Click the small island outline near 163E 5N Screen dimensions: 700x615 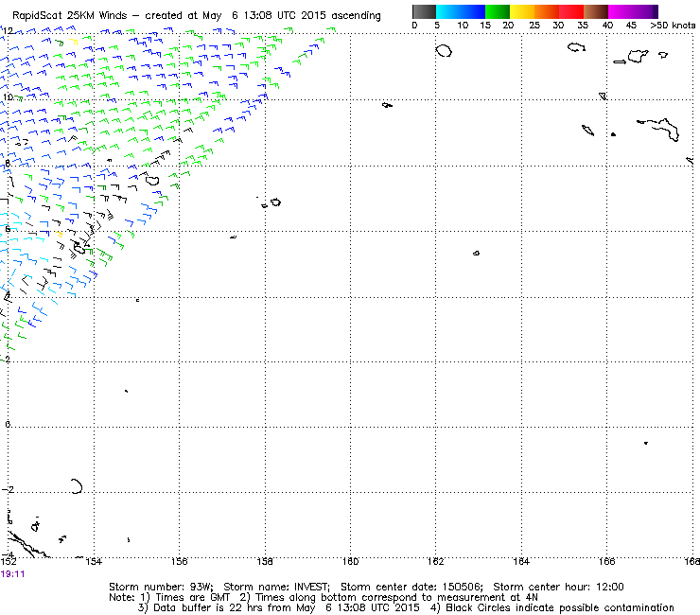(477, 254)
